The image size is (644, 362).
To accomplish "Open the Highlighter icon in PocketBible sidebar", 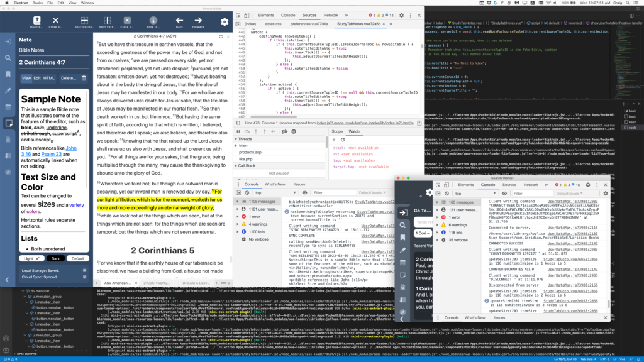I will pos(8,90).
